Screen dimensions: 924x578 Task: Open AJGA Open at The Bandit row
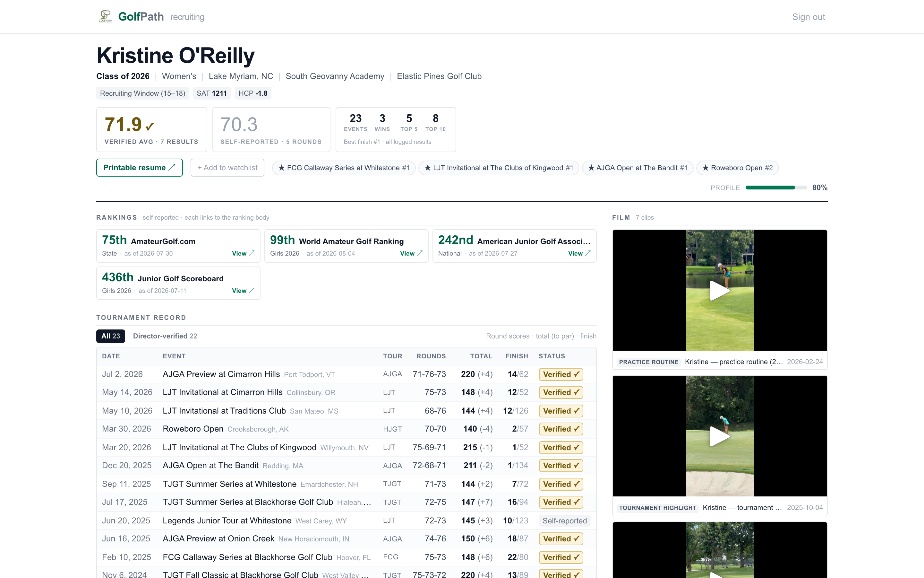tap(346, 466)
